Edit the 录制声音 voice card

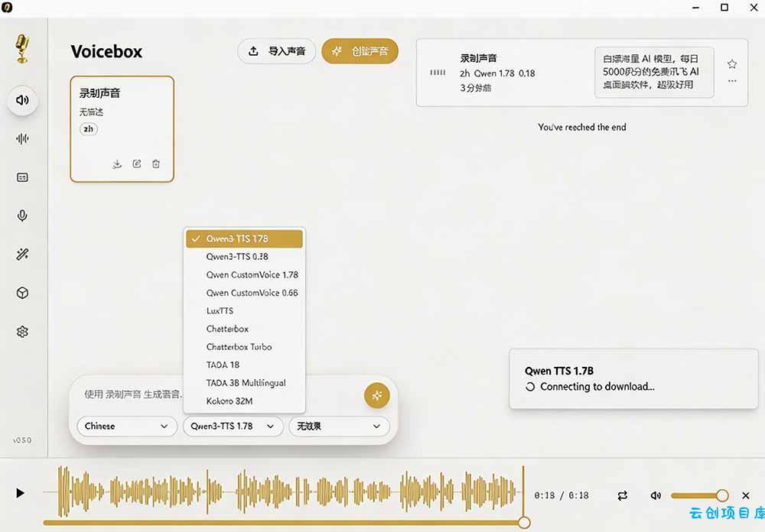(137, 164)
